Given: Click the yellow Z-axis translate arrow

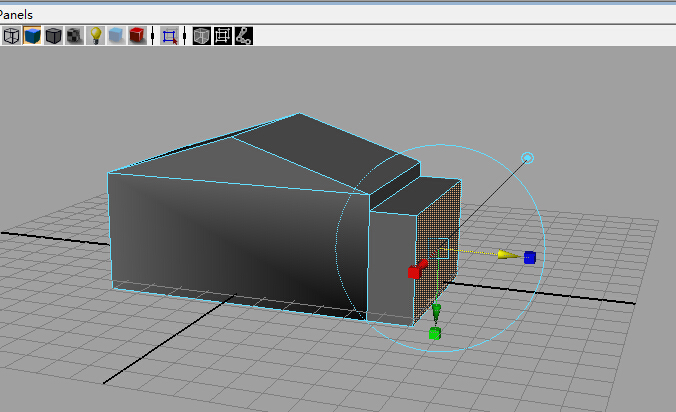Looking at the screenshot, I should (x=507, y=255).
